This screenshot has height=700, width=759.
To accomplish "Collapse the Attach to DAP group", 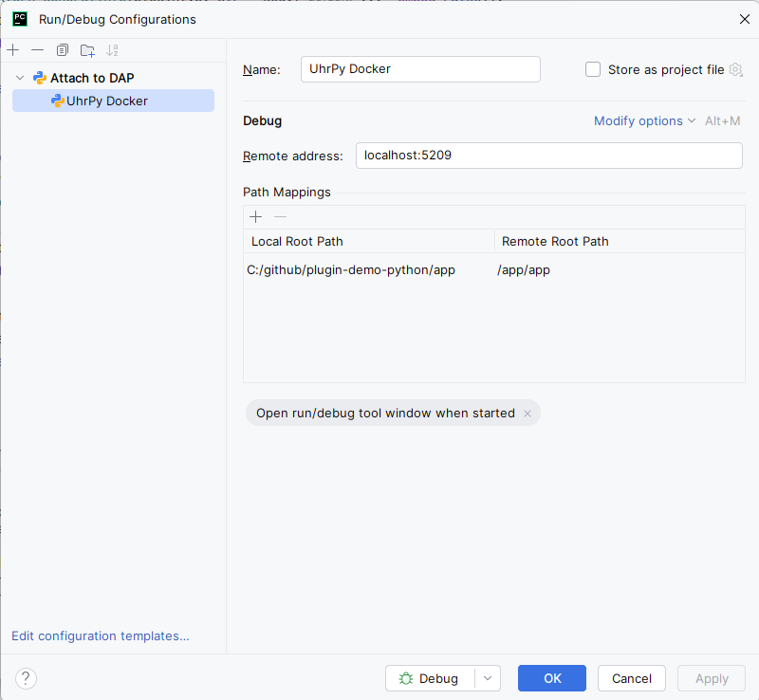I will [20, 78].
